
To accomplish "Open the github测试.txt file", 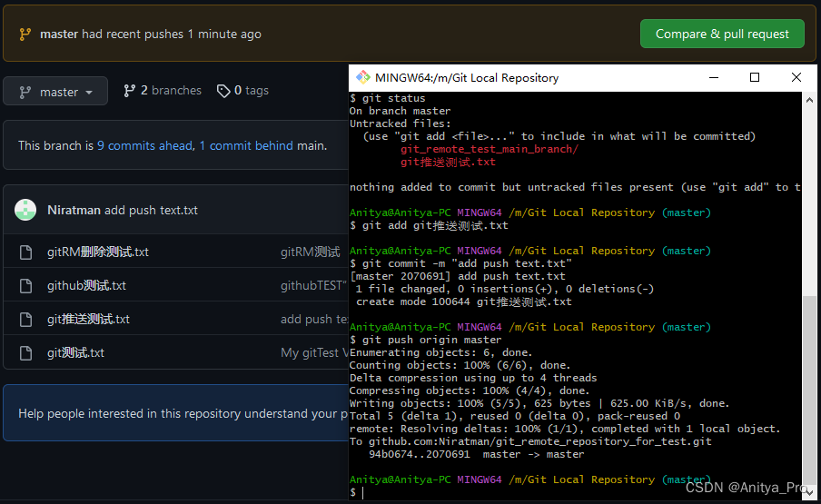I will [86, 285].
